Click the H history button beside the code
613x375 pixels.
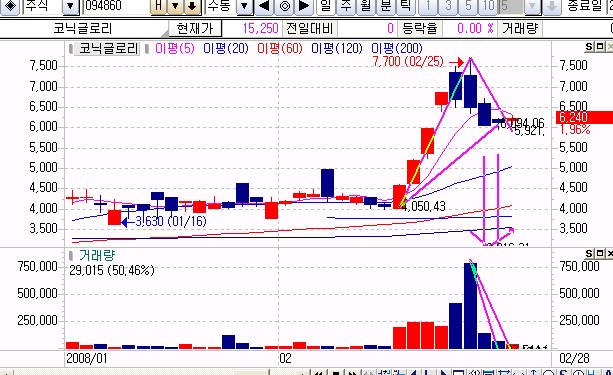pyautogui.click(x=159, y=6)
